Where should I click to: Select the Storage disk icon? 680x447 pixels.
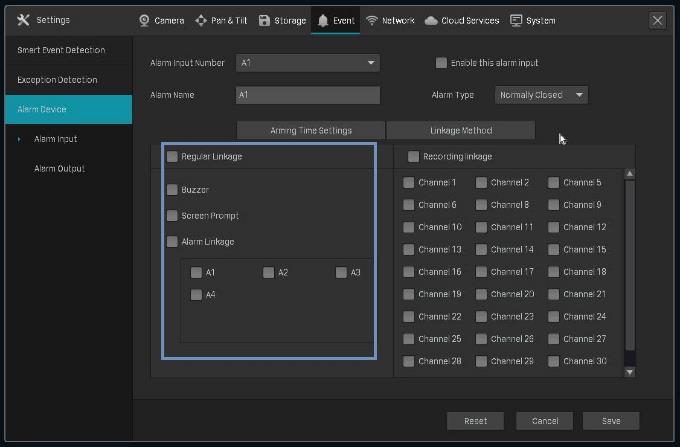point(264,20)
